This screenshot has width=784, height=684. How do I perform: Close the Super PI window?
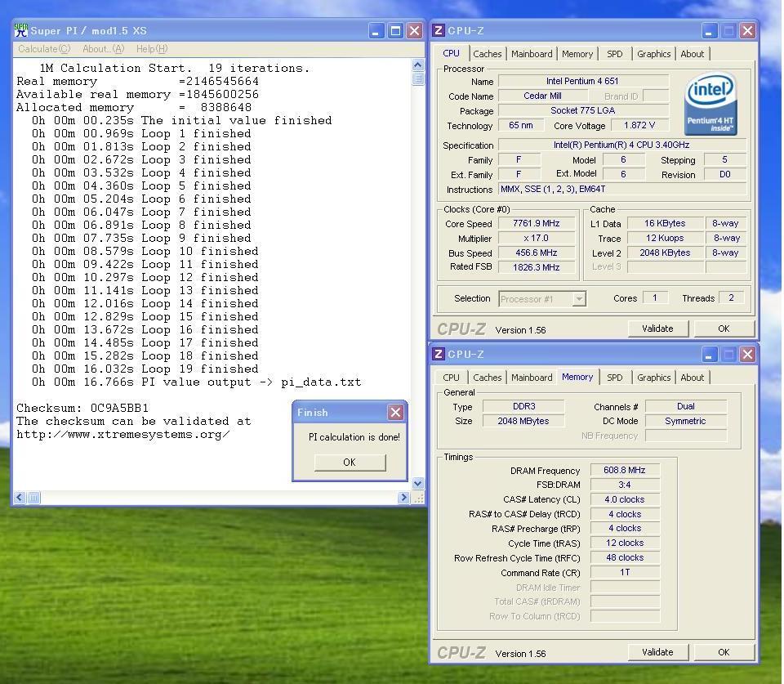(x=415, y=31)
